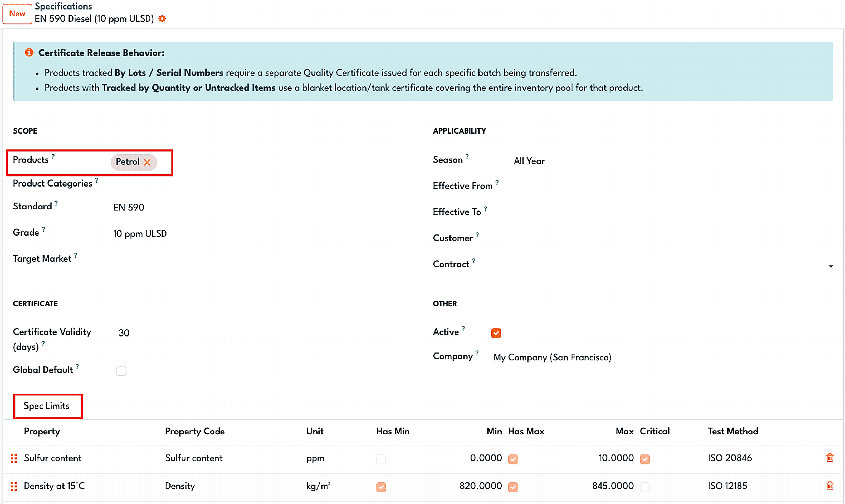Show help tooltip for Contract field
Screen dimensions: 845x504
(474, 261)
